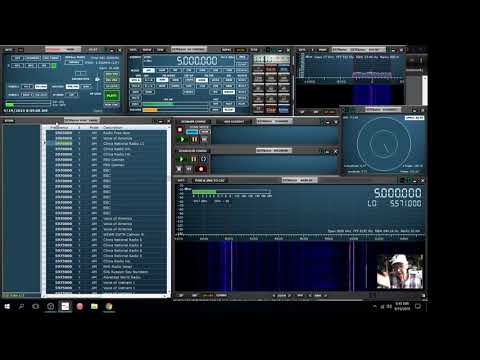This screenshot has height=360, width=480.
Task: Click the orange Clear key on keypad
Action: tap(271, 109)
